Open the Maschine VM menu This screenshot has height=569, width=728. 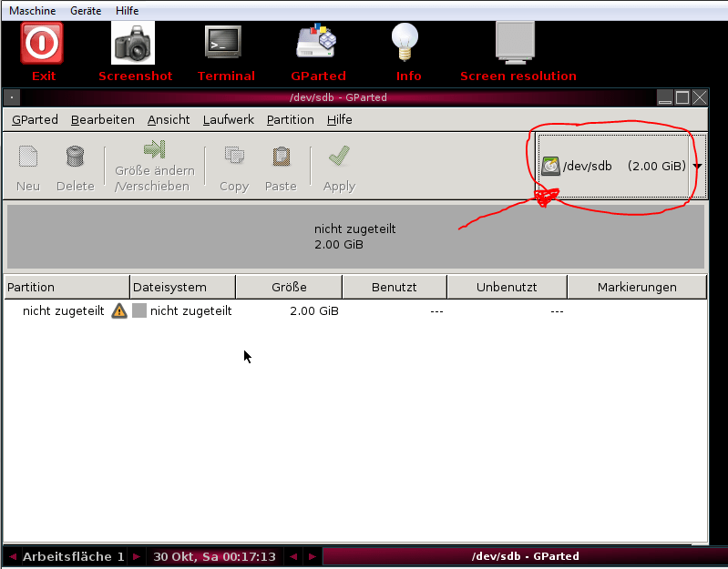point(33,11)
